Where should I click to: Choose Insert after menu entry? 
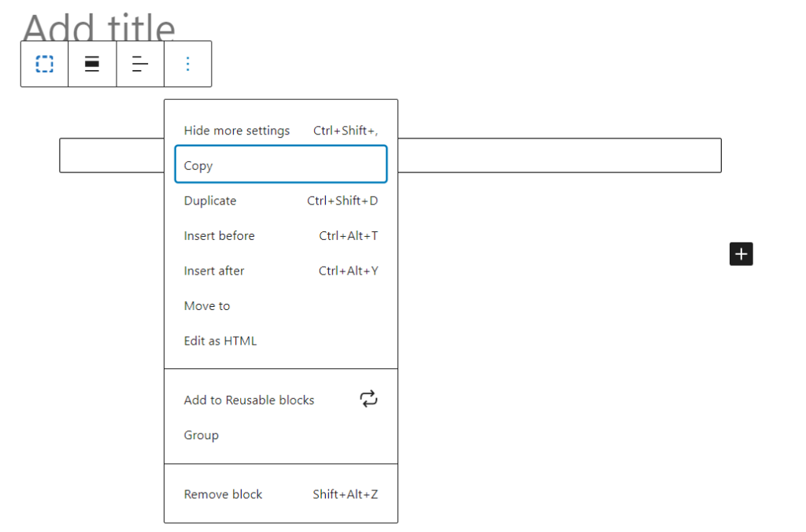click(x=214, y=271)
